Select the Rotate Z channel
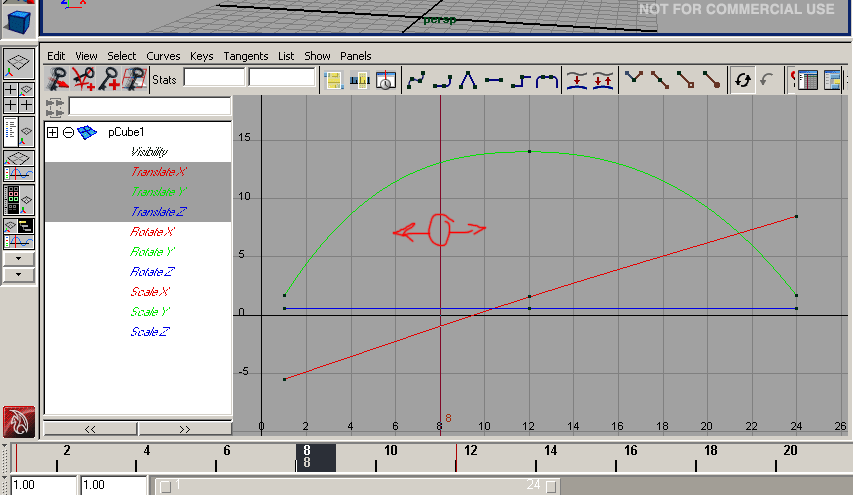Screen dimensions: 853x495 [x=152, y=272]
